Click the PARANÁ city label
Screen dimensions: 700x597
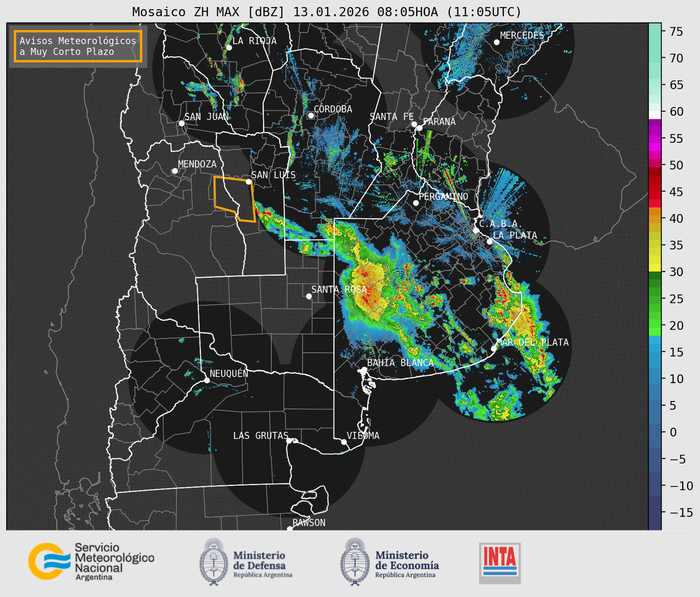pyautogui.click(x=439, y=122)
